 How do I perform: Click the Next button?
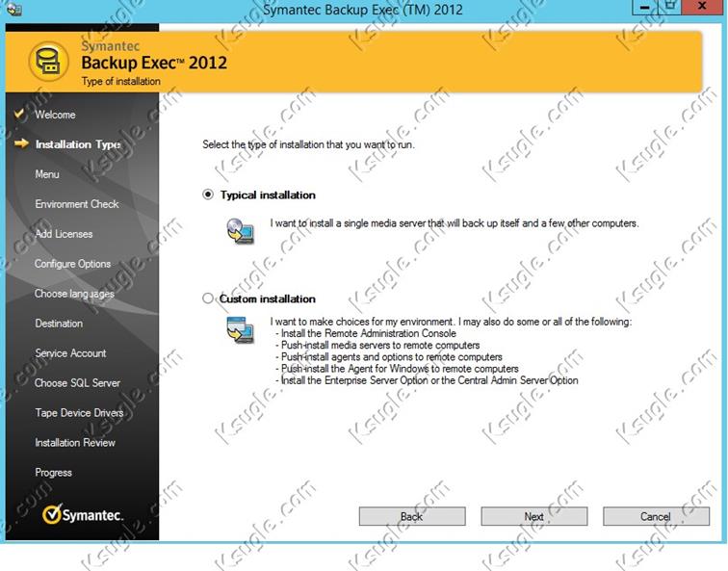533,516
